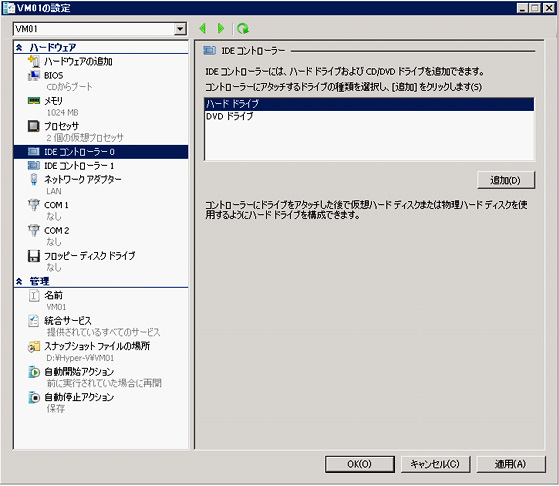Click the OK(O) button
559x486 pixels.
(359, 464)
